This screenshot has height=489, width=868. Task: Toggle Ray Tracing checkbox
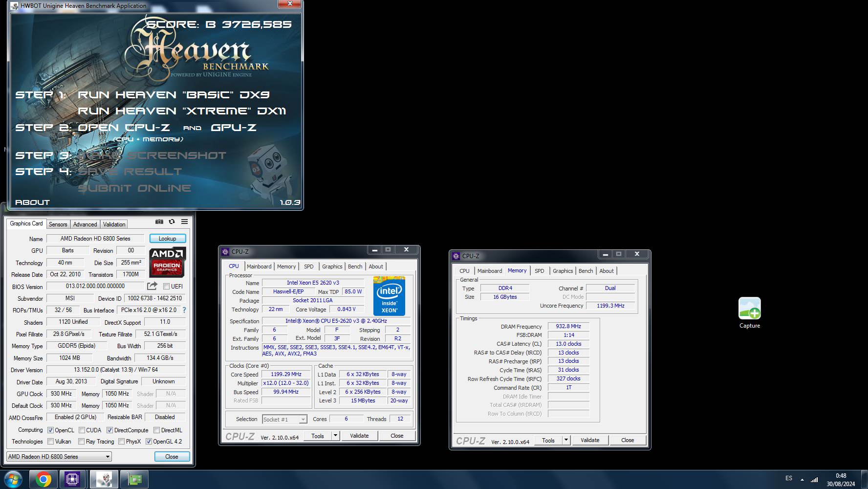pyautogui.click(x=82, y=442)
